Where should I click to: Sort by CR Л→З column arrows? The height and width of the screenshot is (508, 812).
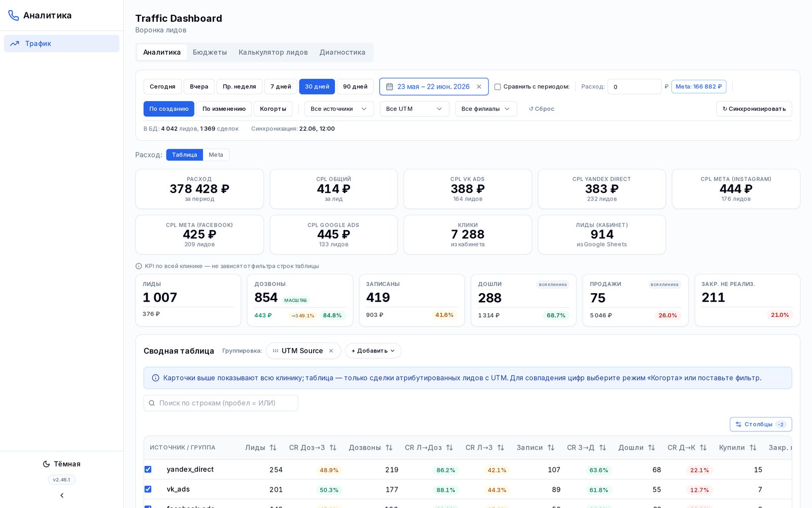(x=501, y=448)
